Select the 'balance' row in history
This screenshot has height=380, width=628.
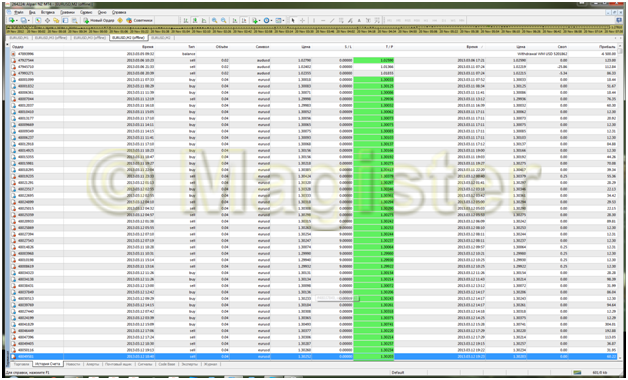tap(314, 54)
